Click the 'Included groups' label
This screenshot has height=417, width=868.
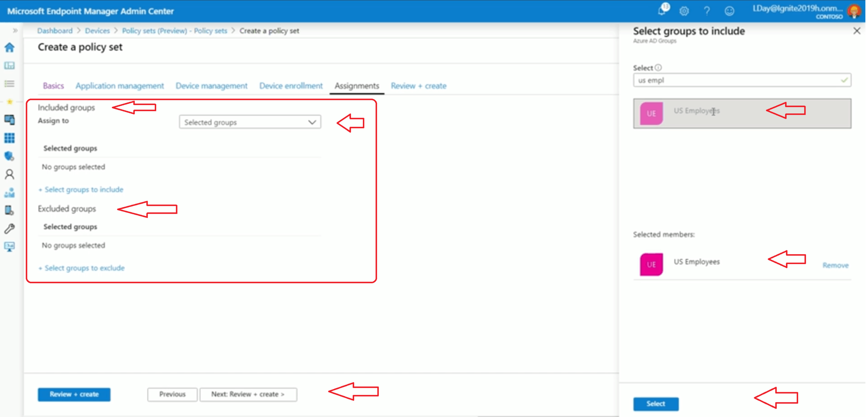click(66, 107)
